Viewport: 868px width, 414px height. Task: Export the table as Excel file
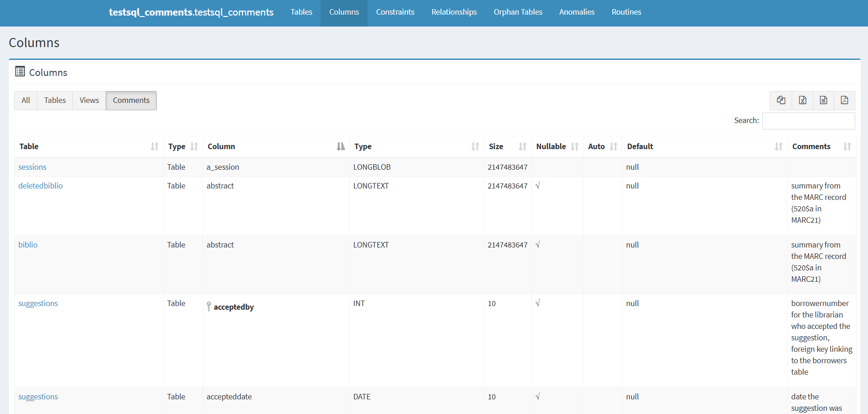click(x=802, y=100)
